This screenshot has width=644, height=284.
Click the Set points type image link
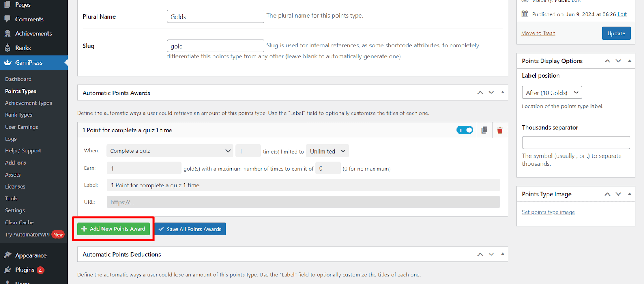pyautogui.click(x=548, y=212)
